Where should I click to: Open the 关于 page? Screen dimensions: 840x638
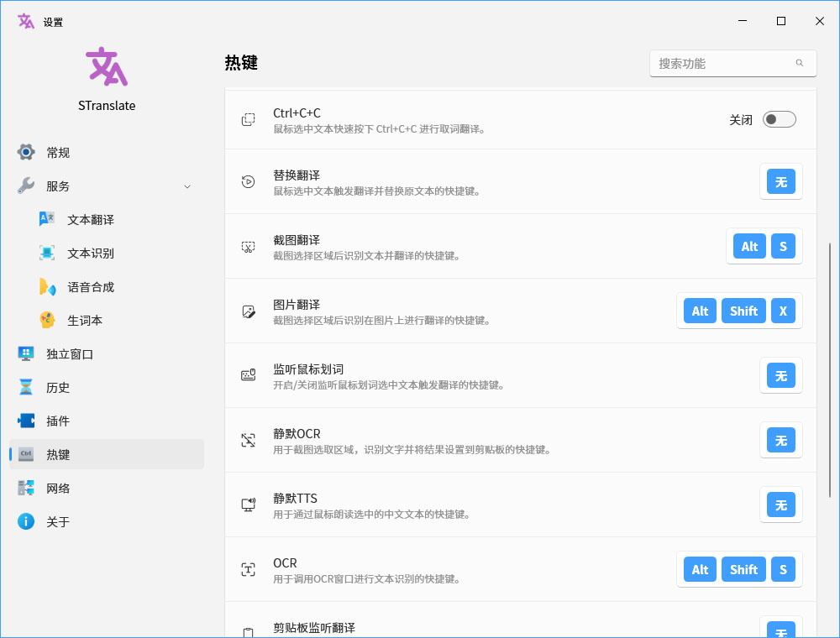tap(107, 522)
